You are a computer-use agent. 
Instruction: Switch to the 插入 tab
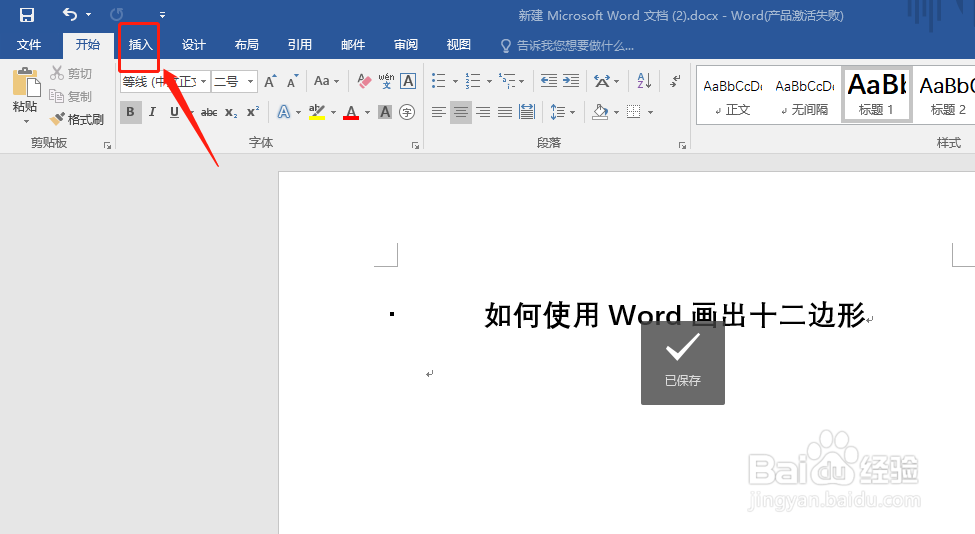tap(141, 45)
